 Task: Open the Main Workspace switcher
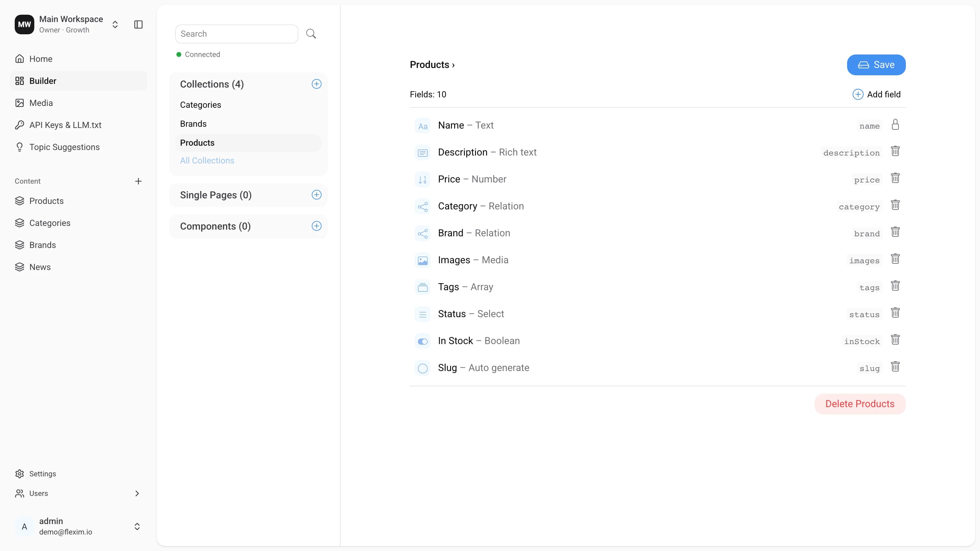(115, 24)
